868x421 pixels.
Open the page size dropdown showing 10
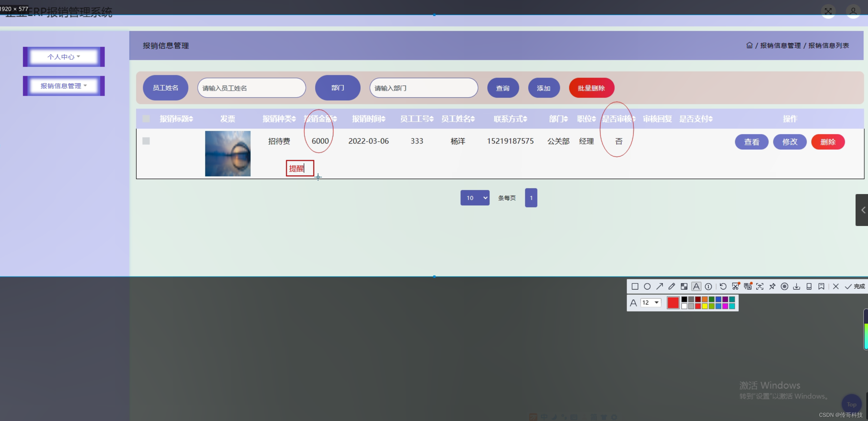tap(475, 198)
